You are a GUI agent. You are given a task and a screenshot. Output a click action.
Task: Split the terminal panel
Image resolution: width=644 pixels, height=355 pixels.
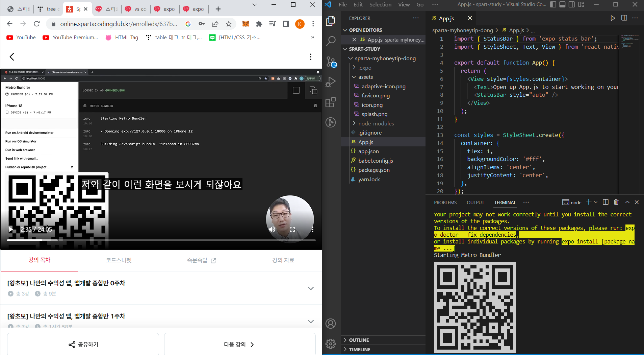click(606, 202)
